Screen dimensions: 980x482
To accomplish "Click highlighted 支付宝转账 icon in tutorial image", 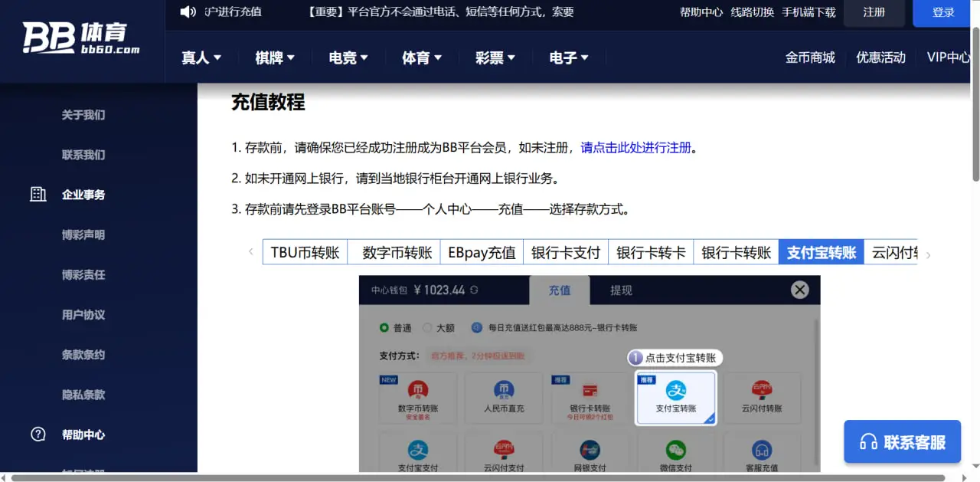I will pyautogui.click(x=676, y=390).
